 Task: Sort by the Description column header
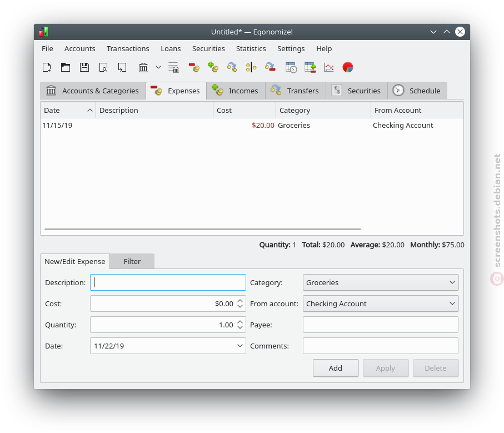(x=154, y=110)
